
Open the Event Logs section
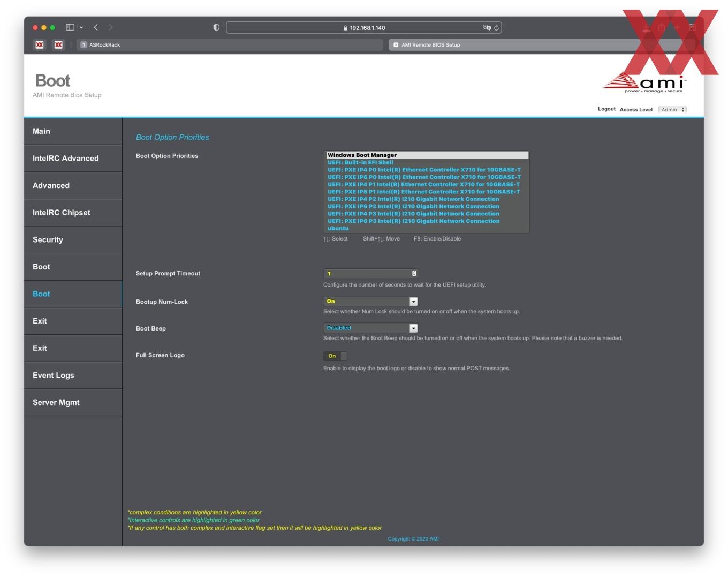(x=73, y=376)
